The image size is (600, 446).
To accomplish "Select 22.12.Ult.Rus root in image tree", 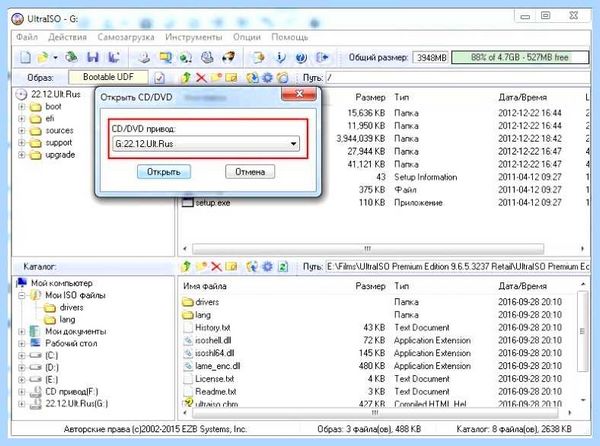I will [x=55, y=94].
